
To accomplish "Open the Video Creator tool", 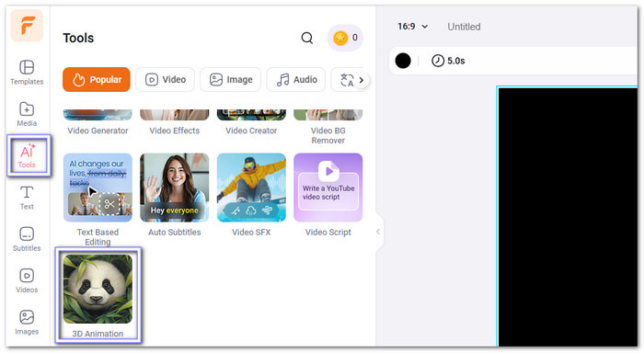I will (x=251, y=122).
